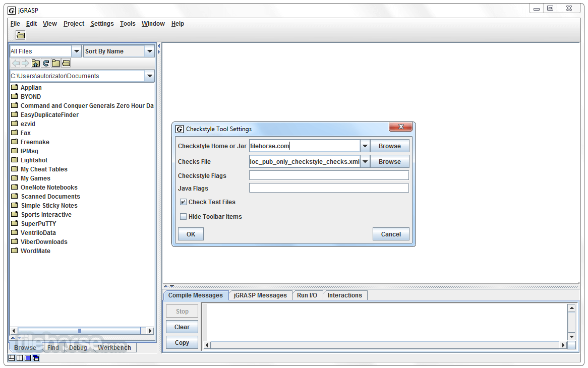Click the Clear button in messages pane
Image resolution: width=588 pixels, height=368 pixels.
[x=182, y=327]
